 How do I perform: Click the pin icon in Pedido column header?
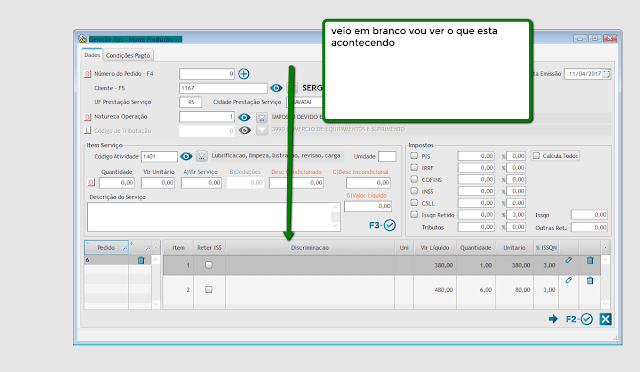(125, 248)
